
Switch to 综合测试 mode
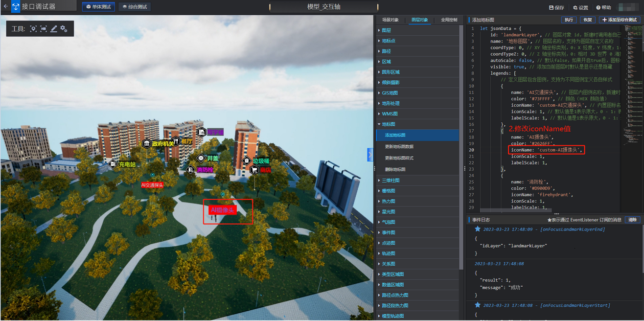[134, 7]
